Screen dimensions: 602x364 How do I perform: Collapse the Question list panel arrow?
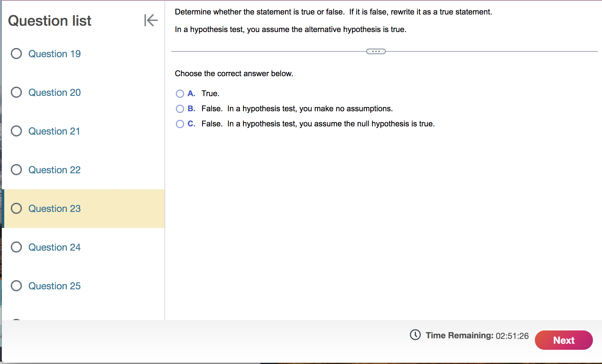click(151, 20)
